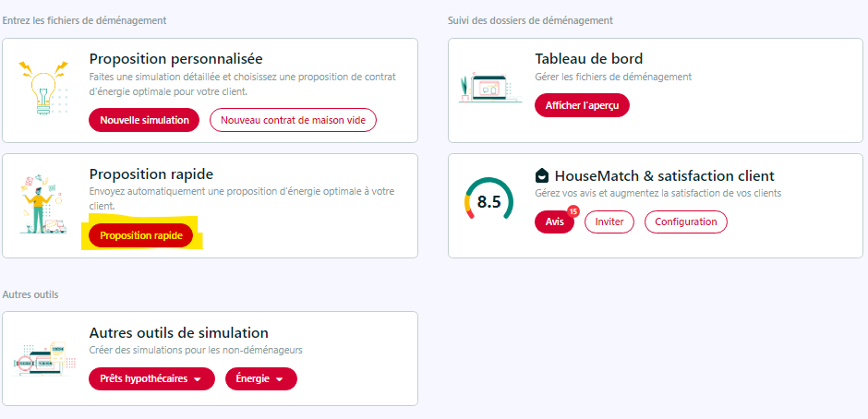Click the light bulb illustration icon
This screenshot has height=419, width=868.
point(43,87)
